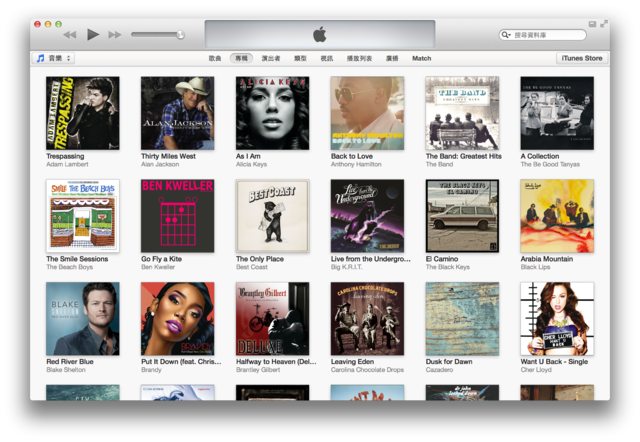This screenshot has height=442, width=640.
Task: Open the Leaving Eden album cover
Action: (x=367, y=319)
